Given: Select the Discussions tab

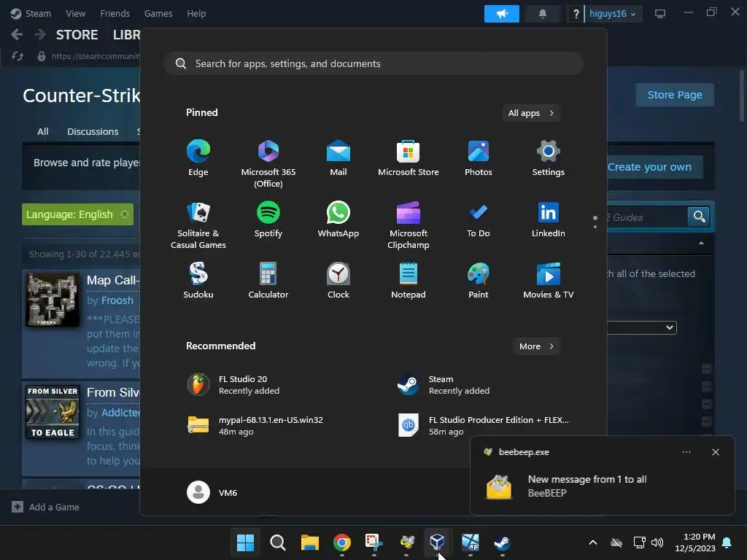Looking at the screenshot, I should coord(93,131).
